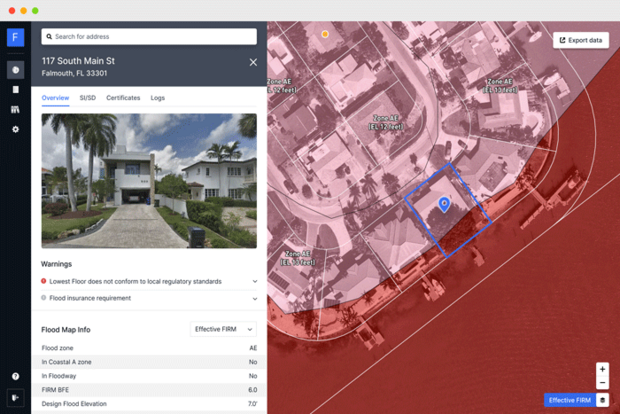Click the Flood insurance requirement text
The height and width of the screenshot is (414, 620).
[x=90, y=298]
